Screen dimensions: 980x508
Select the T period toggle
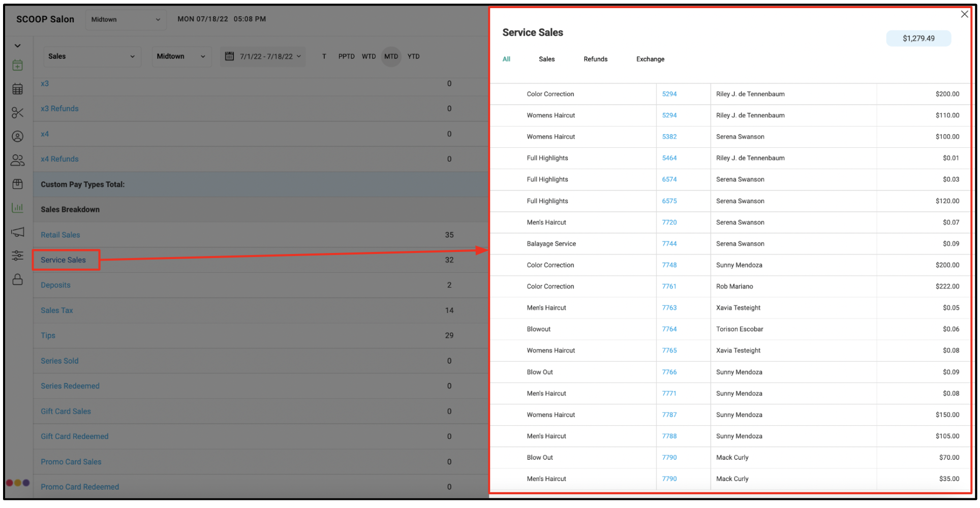click(x=324, y=56)
